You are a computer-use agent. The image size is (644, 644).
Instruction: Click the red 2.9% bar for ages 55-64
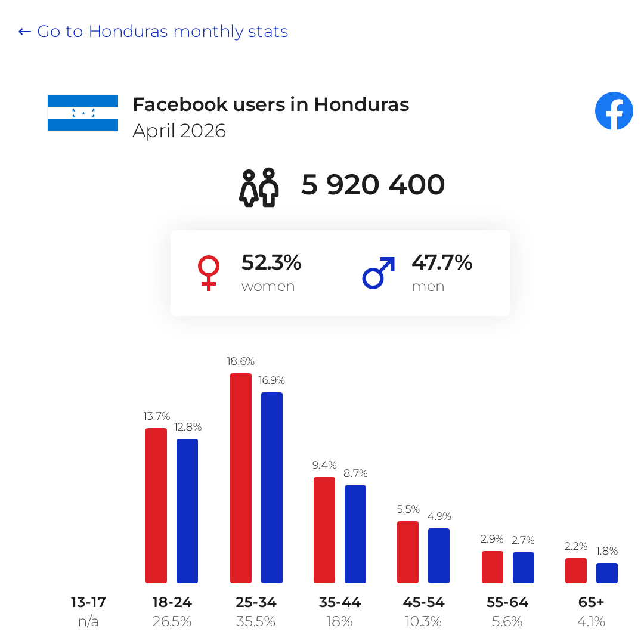pos(493,567)
